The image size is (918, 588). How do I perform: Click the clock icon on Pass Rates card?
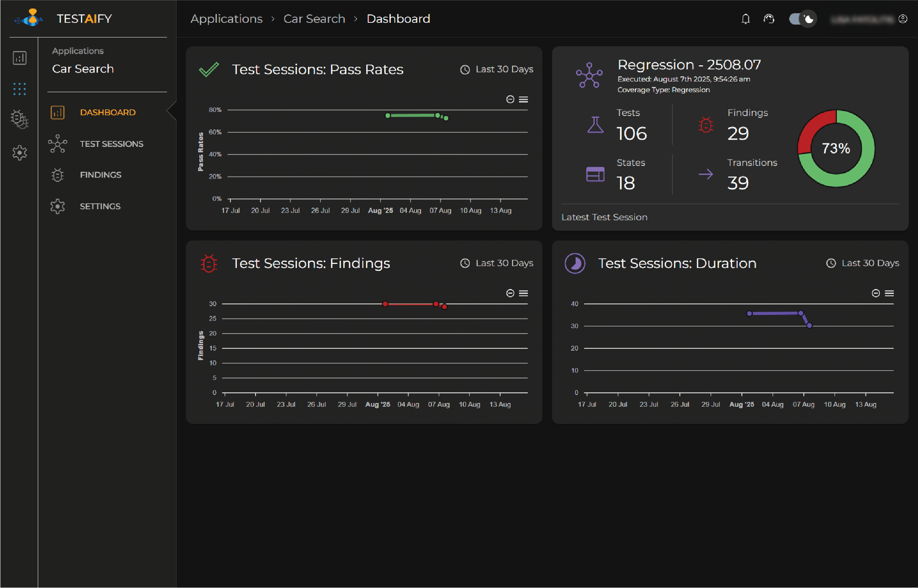(465, 70)
